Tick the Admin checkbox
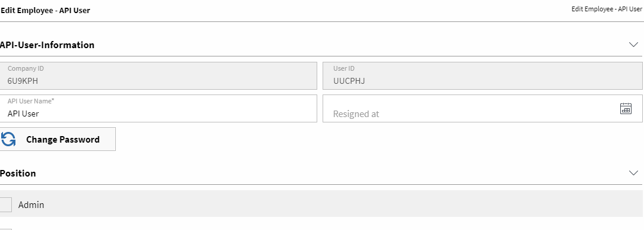Viewport: 644px width, 230px height. point(5,204)
